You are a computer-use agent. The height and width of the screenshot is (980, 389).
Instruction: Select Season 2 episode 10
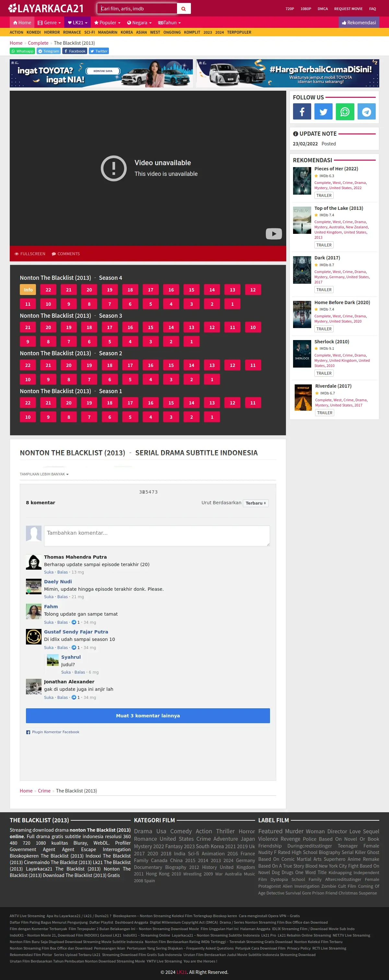tap(28, 379)
